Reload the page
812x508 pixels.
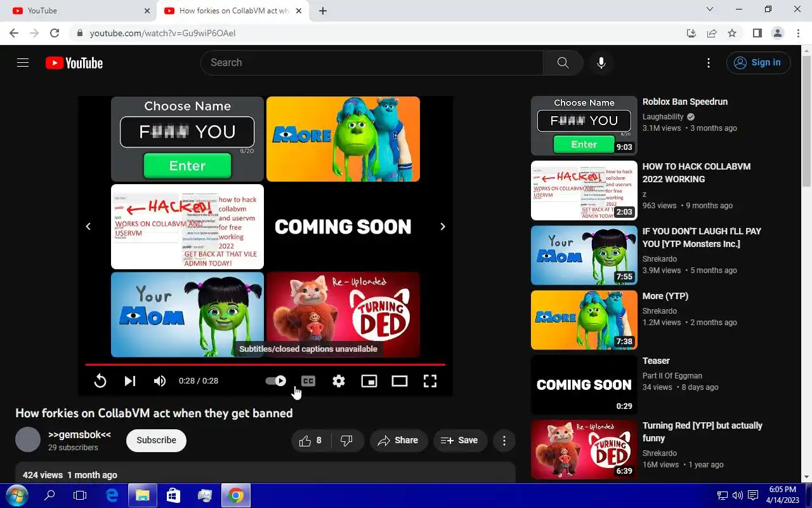tap(55, 33)
